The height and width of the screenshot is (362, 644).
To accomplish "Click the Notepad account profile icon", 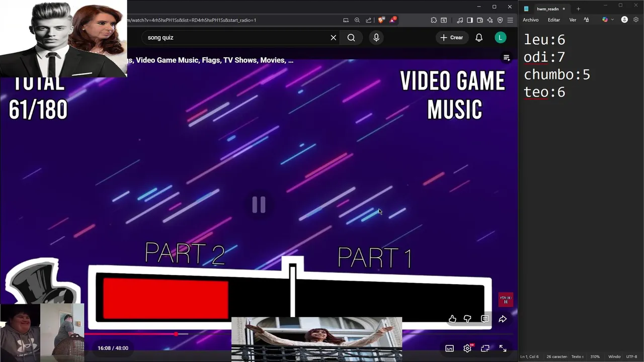I will click(x=624, y=20).
